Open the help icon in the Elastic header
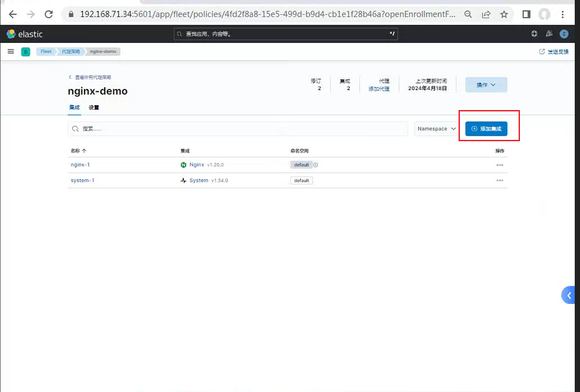The width and height of the screenshot is (580, 392). point(534,34)
